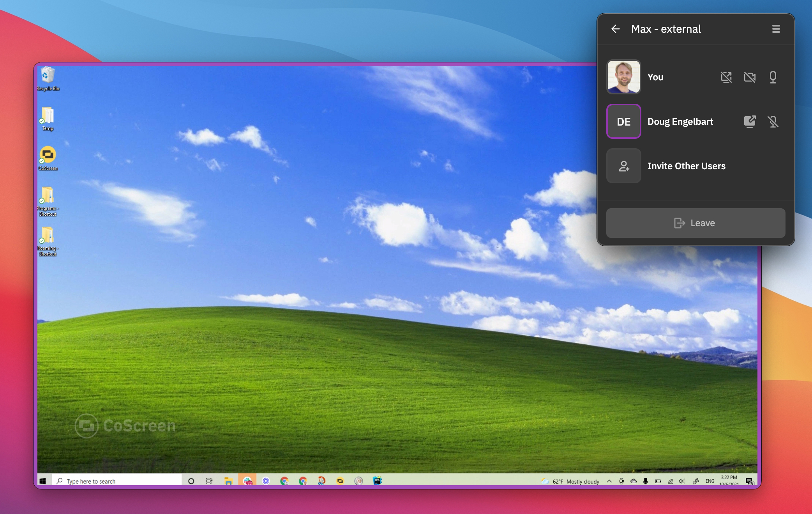The width and height of the screenshot is (812, 514).
Task: Click the battery tray icon
Action: tap(658, 481)
